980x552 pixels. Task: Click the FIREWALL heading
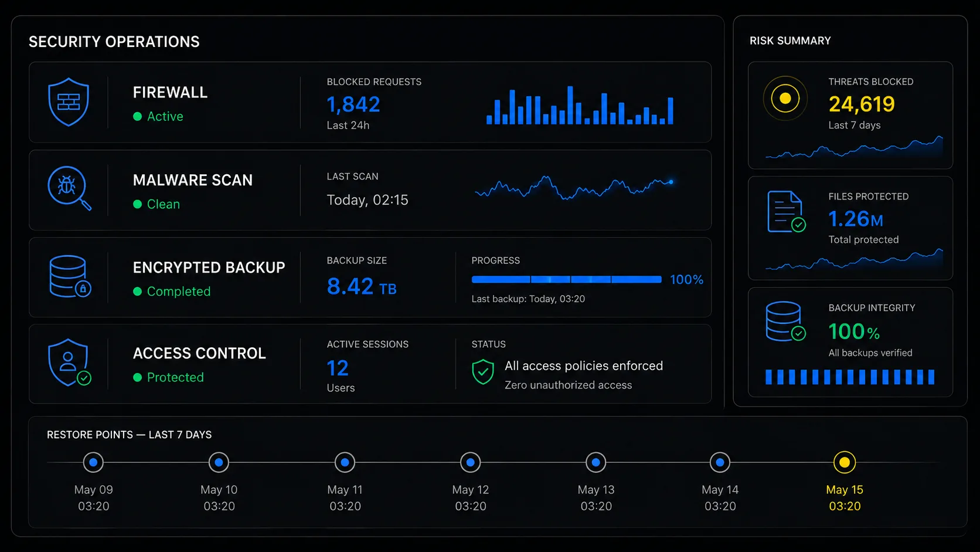[170, 93]
